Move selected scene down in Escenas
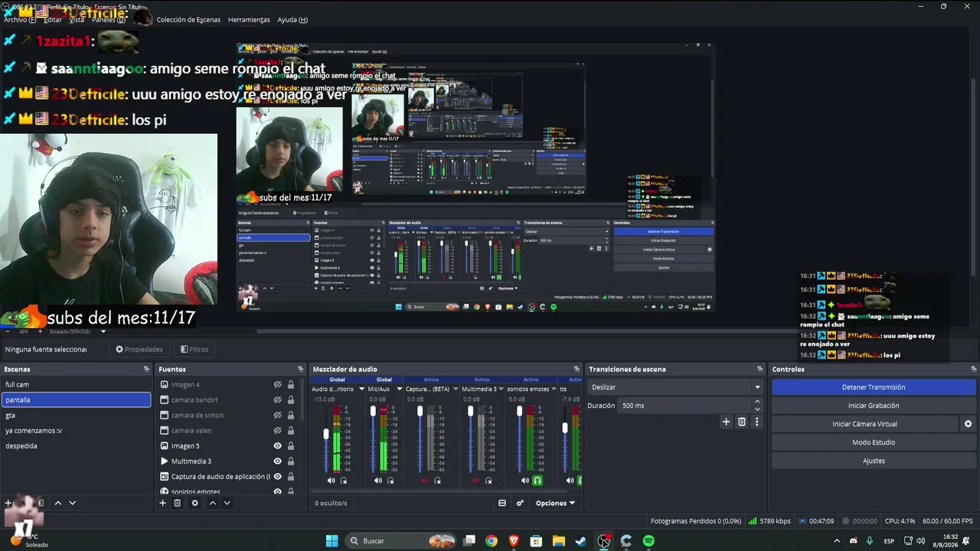The width and height of the screenshot is (980, 551). coord(73,503)
